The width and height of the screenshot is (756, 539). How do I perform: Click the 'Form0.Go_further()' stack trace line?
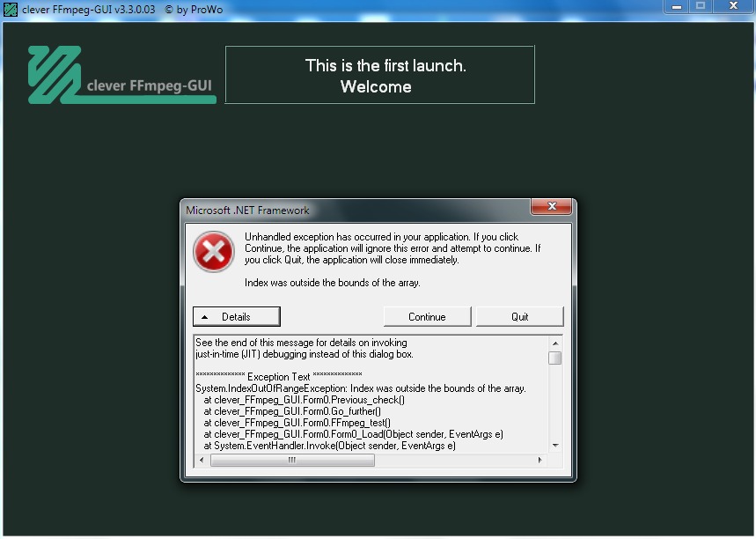pyautogui.click(x=292, y=411)
